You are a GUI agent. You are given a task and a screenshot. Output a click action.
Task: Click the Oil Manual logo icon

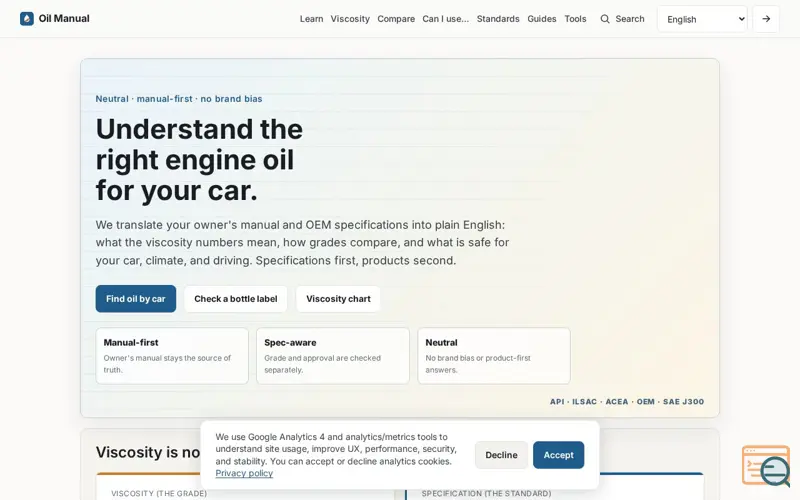pos(27,19)
